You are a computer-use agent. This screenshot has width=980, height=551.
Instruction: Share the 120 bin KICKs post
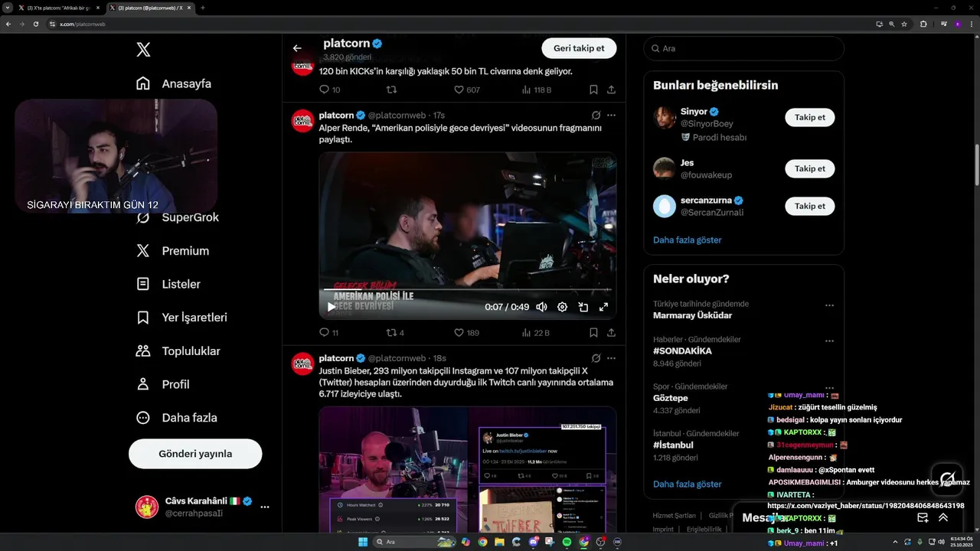coord(611,90)
